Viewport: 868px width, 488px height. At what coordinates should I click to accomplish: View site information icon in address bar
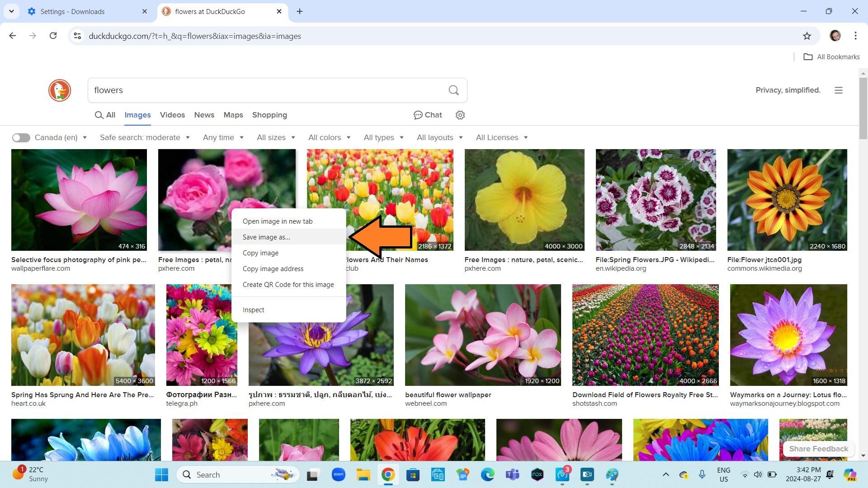(77, 36)
